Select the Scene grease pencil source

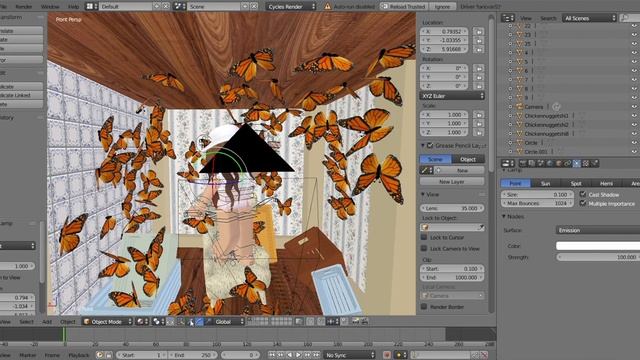click(436, 159)
